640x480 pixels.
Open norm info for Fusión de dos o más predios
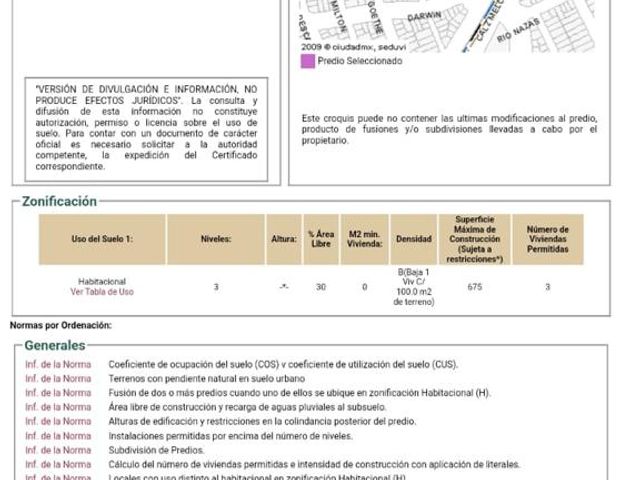58,393
